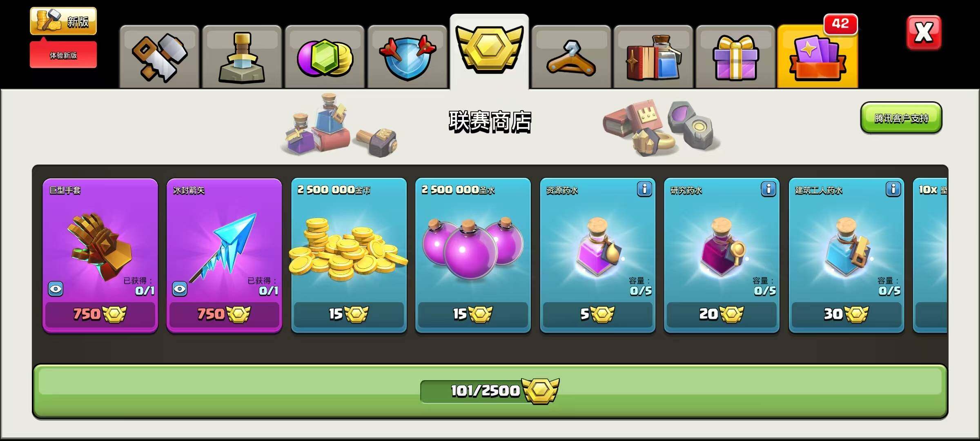Viewport: 980px width, 441px height.
Task: Open the clothes hanger skins tab
Action: (571, 57)
